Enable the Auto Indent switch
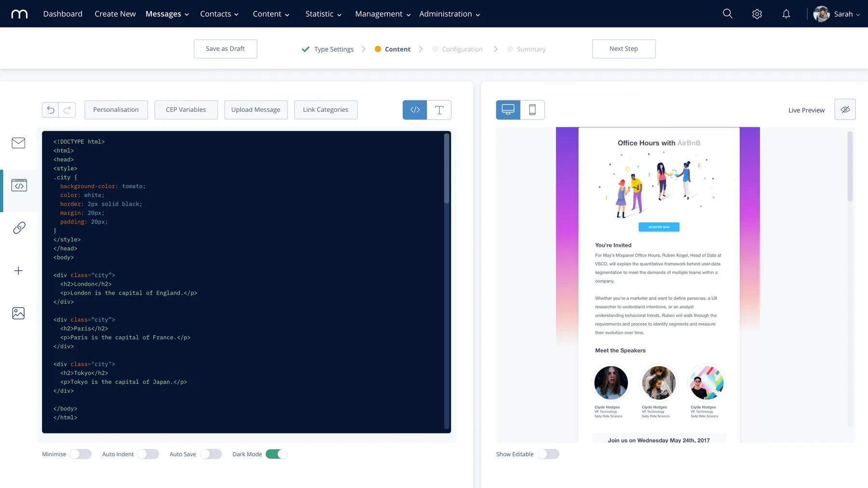Screen dimensions: 868x488 coord(148,454)
